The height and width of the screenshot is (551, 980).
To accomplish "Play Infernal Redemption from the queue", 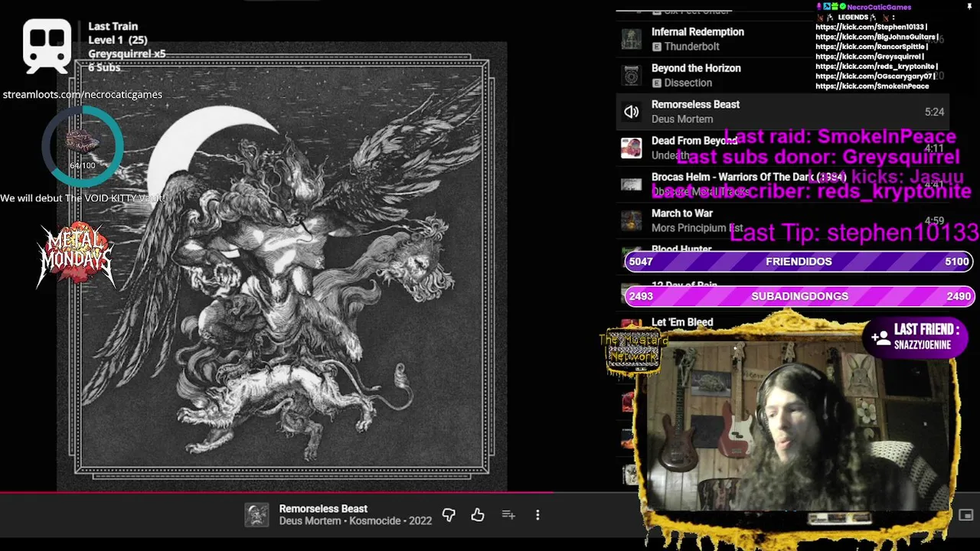I will click(697, 32).
